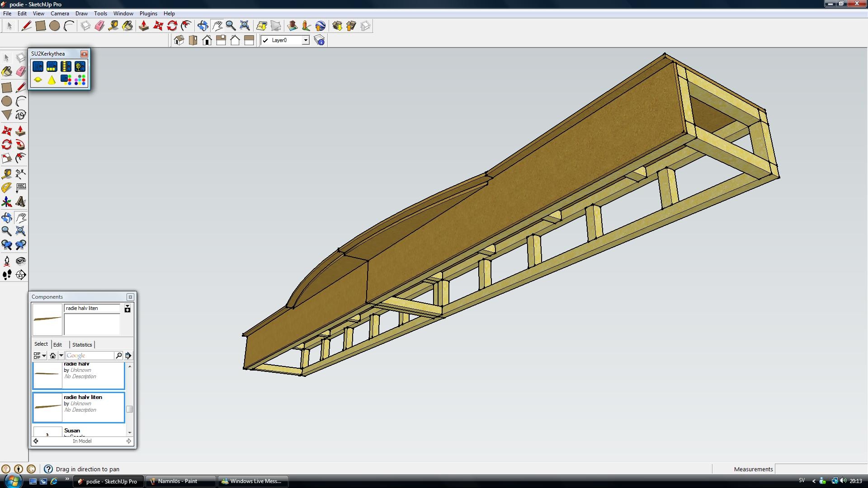Viewport: 868px width, 488px height.
Task: Select the Position Camera tool
Action: point(7,261)
